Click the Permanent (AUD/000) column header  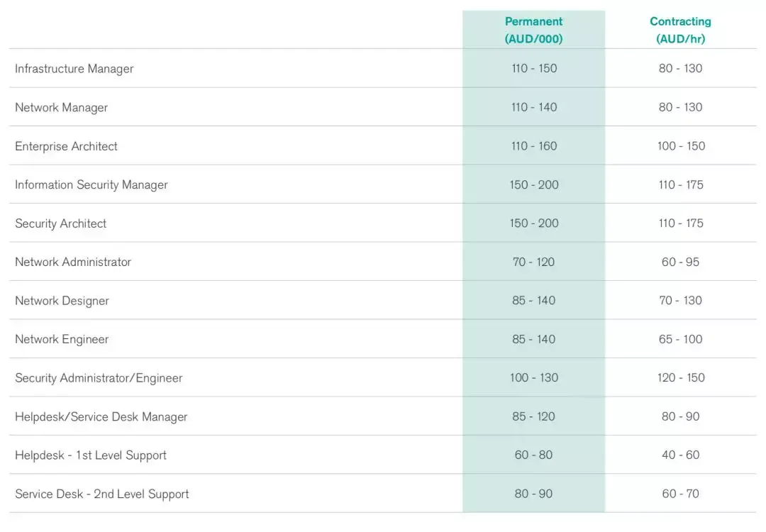(533, 30)
